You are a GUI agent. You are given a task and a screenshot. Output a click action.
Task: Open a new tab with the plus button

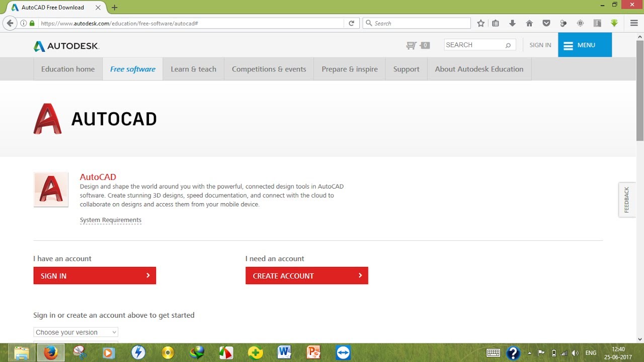[x=114, y=8]
